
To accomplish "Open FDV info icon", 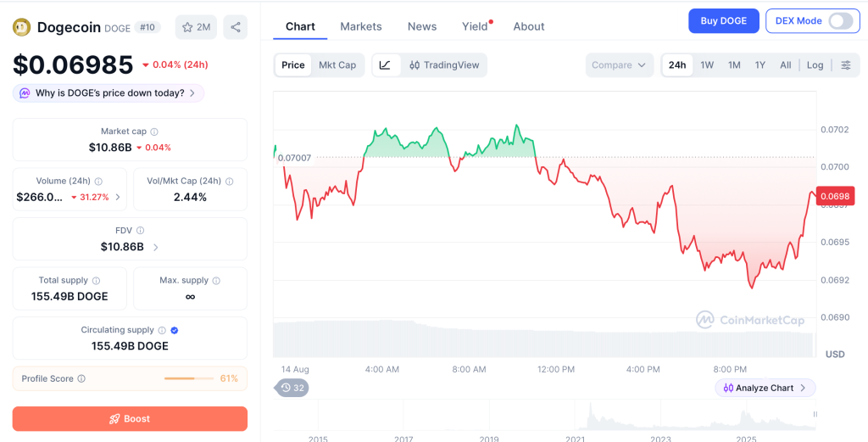I will (141, 231).
